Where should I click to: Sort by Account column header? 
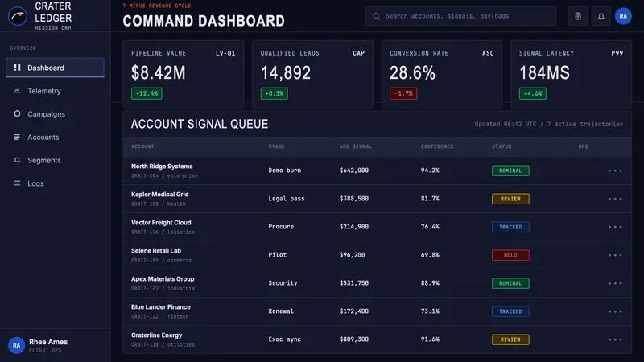pyautogui.click(x=142, y=146)
